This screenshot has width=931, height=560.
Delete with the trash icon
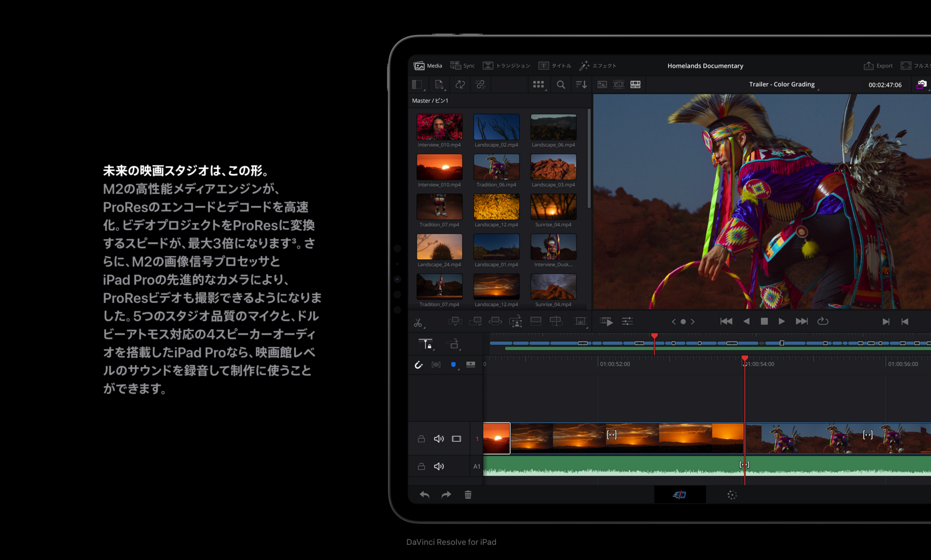point(468,495)
